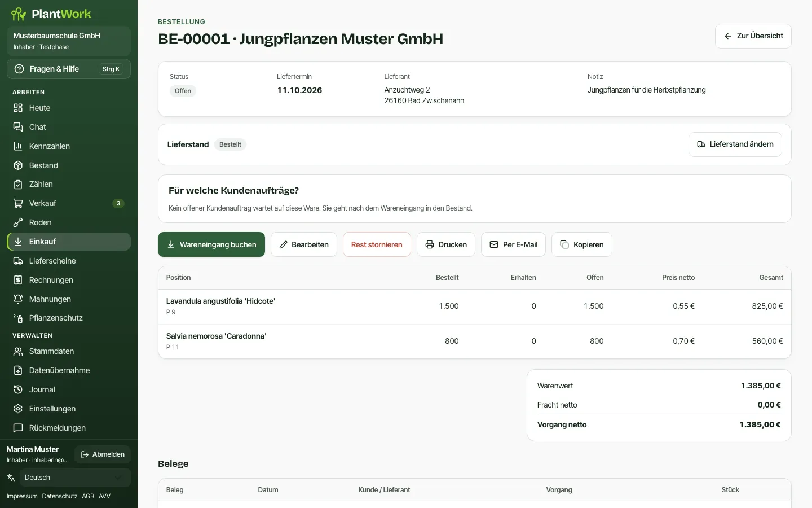Click Kopieren to duplicate order

coord(582,244)
